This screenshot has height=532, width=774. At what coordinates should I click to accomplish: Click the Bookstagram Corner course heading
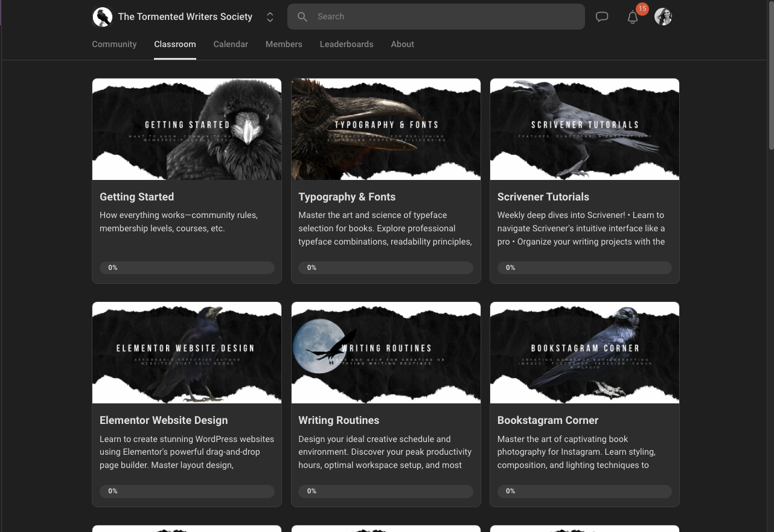[548, 420]
